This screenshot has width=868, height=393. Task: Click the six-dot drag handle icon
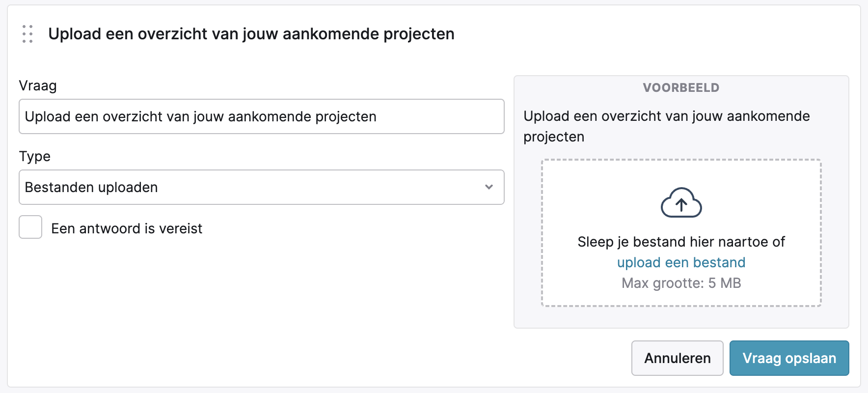pyautogui.click(x=27, y=34)
